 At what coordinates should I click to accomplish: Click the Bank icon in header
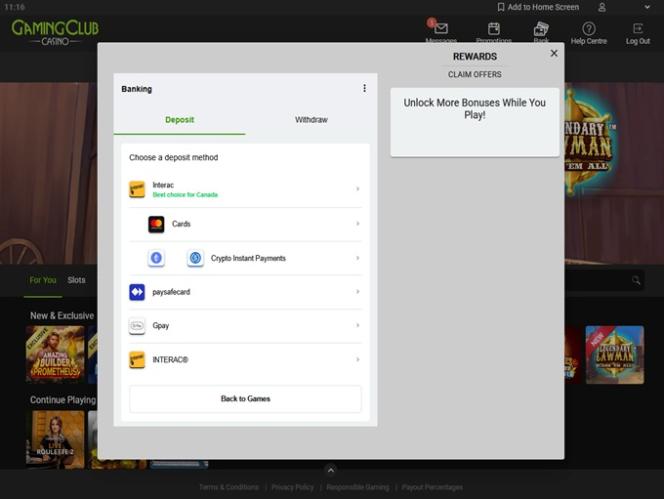click(x=541, y=28)
